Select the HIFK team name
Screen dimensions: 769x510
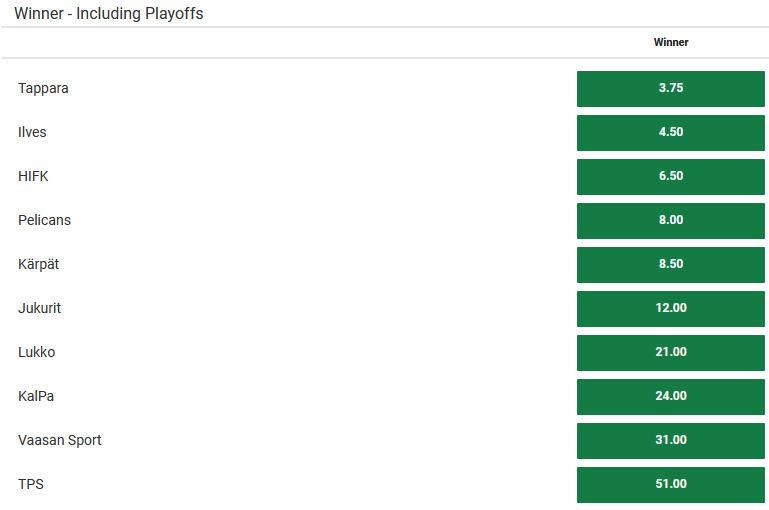[x=33, y=176]
